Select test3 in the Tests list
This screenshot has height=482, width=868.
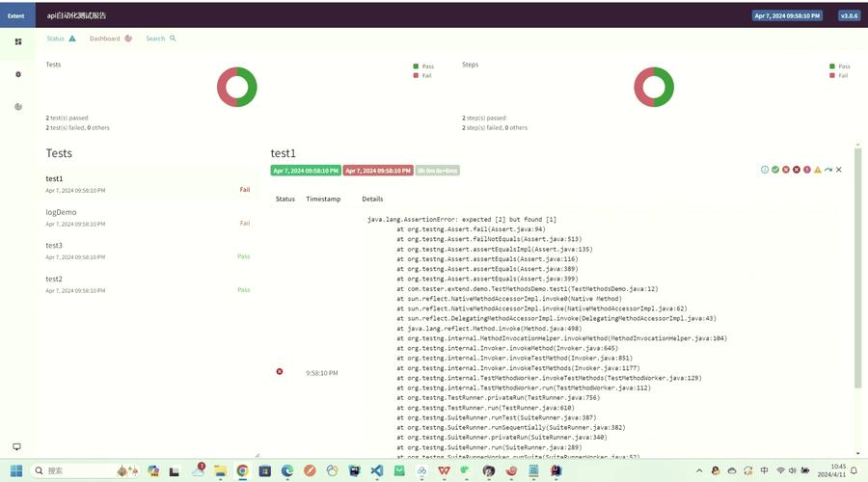coord(148,251)
